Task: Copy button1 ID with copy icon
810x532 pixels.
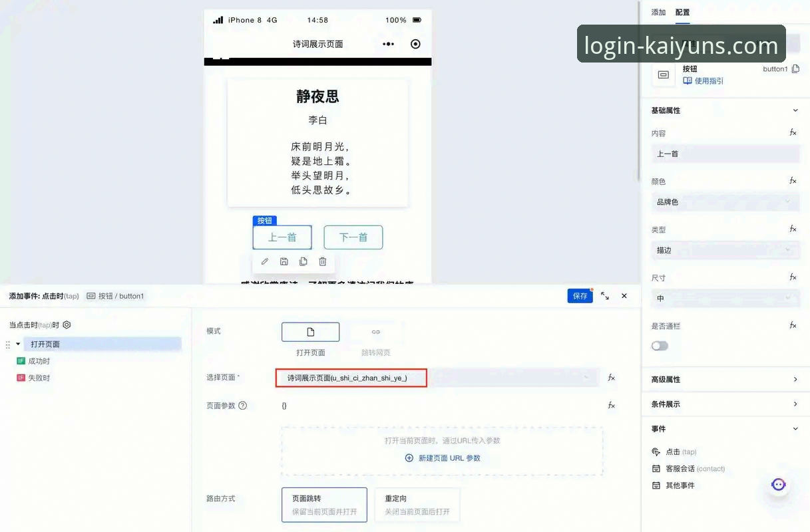Action: (x=795, y=69)
